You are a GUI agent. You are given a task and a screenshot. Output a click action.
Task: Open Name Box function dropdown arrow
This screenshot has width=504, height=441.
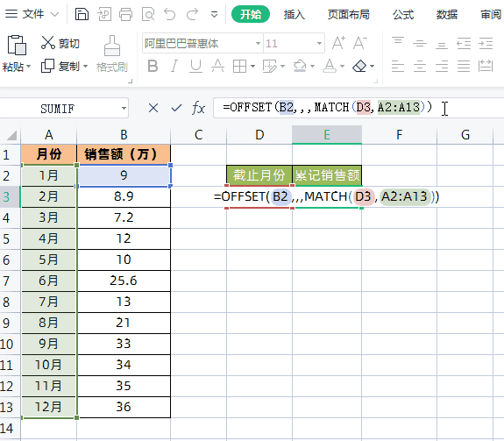click(124, 109)
